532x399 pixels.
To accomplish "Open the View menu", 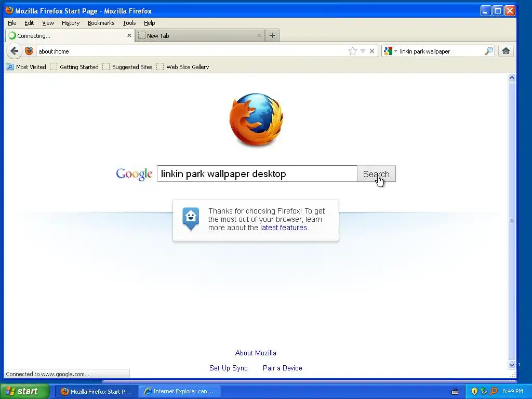I will 48,23.
